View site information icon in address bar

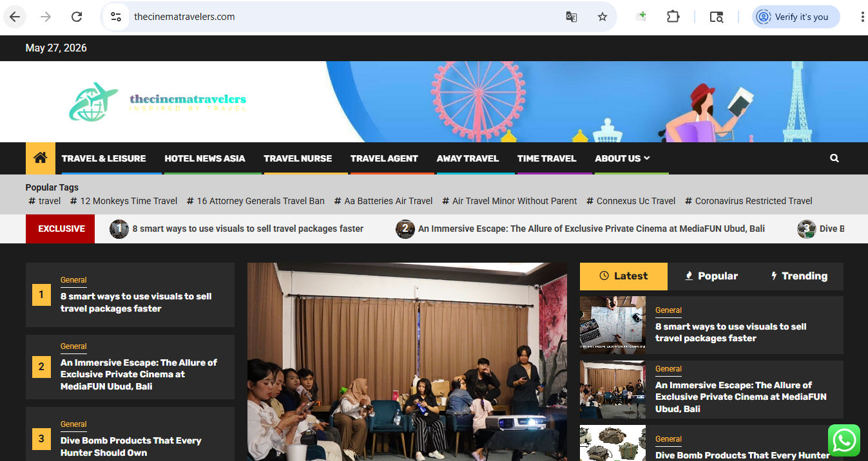116,17
